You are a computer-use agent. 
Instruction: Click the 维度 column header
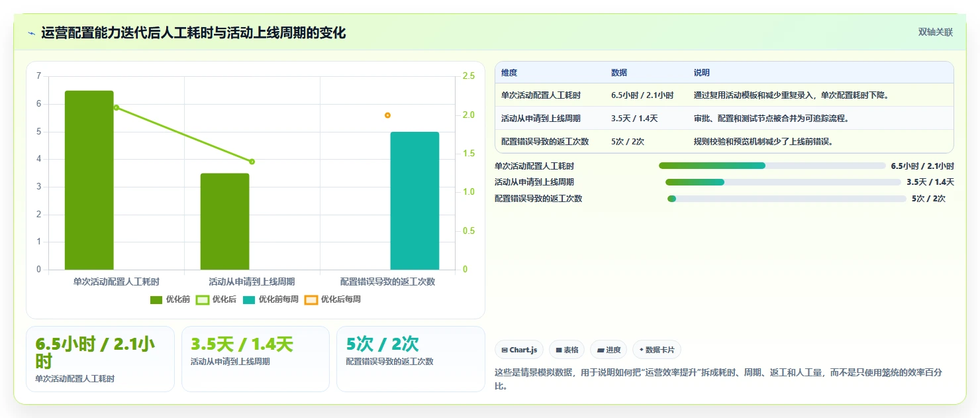pyautogui.click(x=509, y=73)
